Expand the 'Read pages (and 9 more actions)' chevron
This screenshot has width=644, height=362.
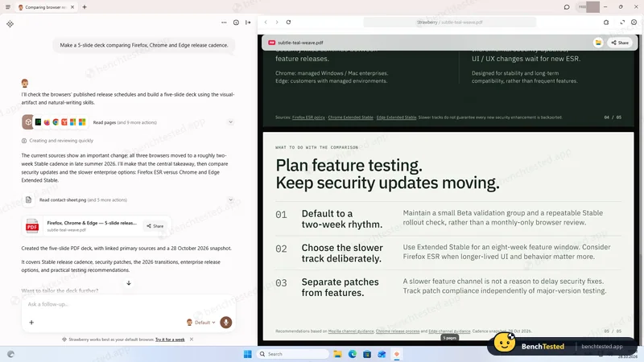230,122
